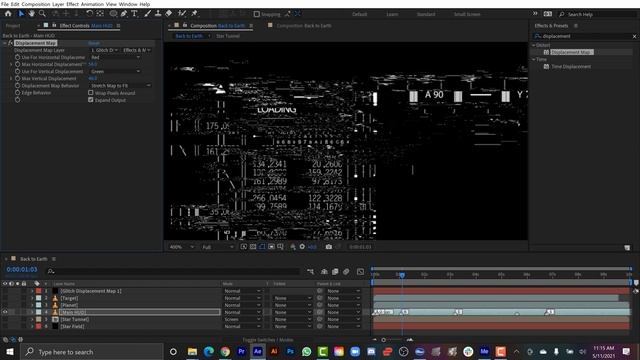Click the draft 3D icon in the timeline

(324, 271)
